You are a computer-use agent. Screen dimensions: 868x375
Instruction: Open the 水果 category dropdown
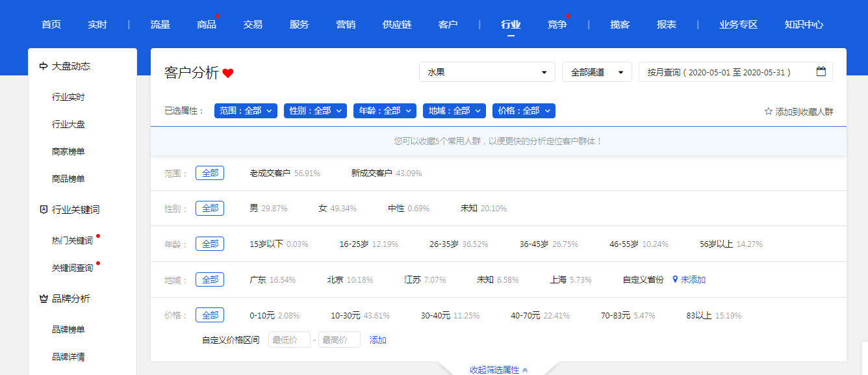point(487,72)
